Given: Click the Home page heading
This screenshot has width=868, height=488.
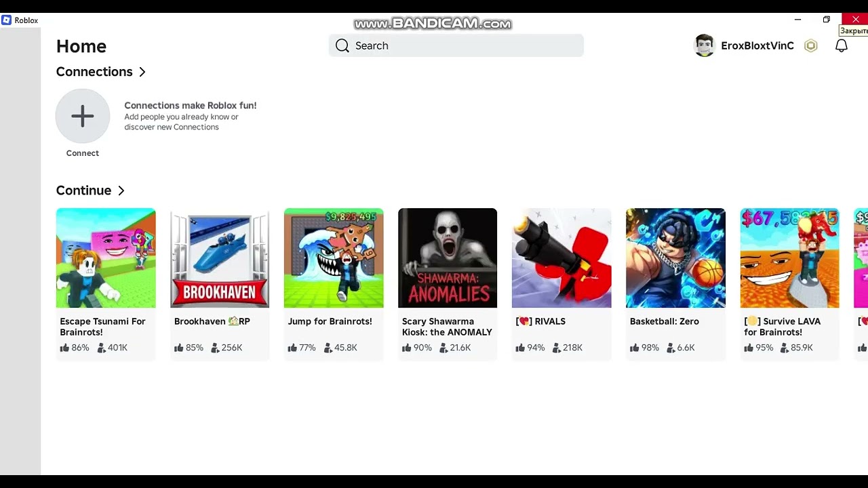Looking at the screenshot, I should tap(81, 46).
